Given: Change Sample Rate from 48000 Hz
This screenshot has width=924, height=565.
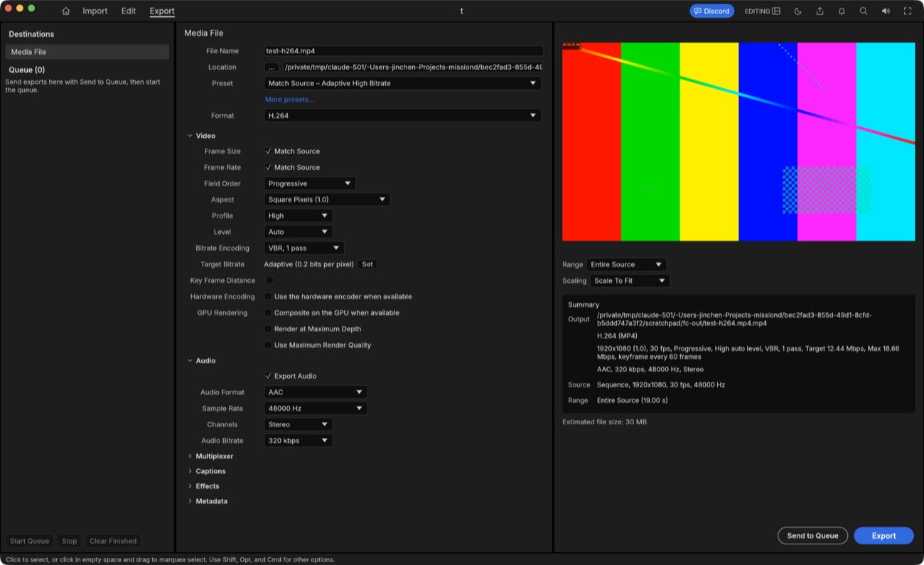Looking at the screenshot, I should pos(316,409).
